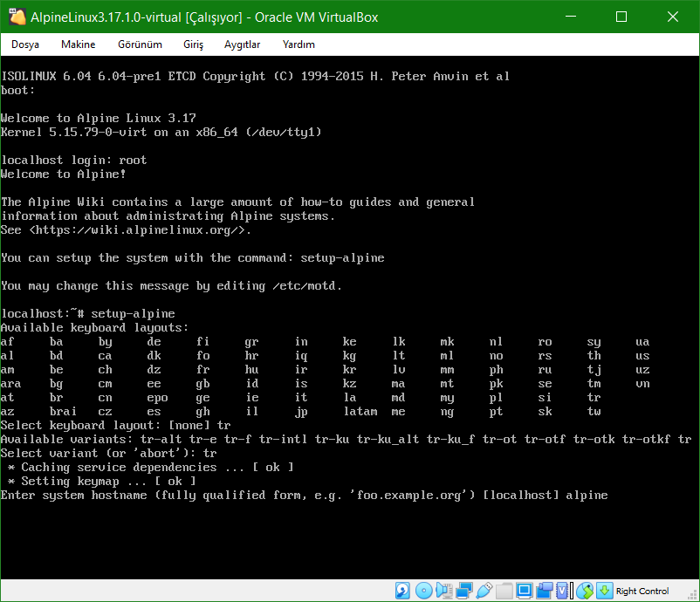
Task: Click the keyboard capture green arrow icon
Action: pyautogui.click(x=604, y=591)
